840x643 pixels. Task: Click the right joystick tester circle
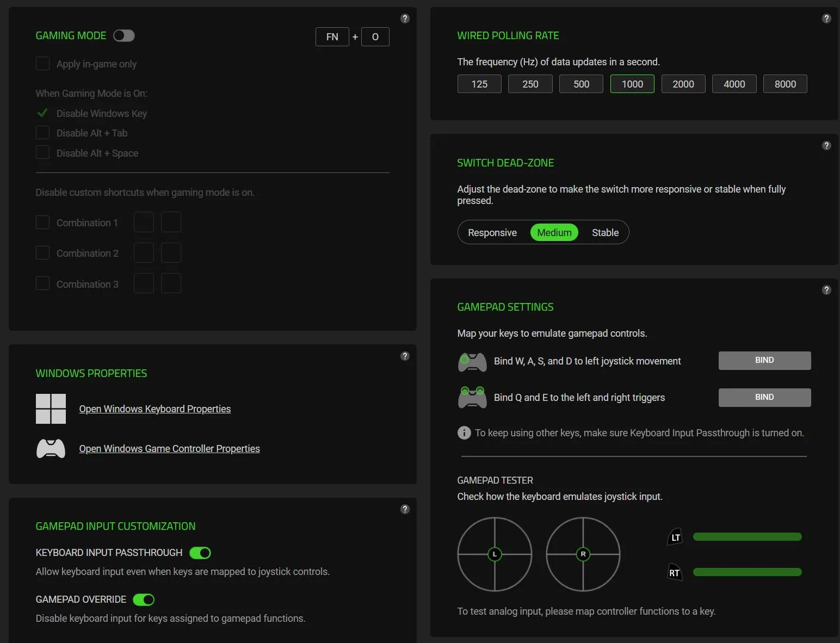click(583, 554)
